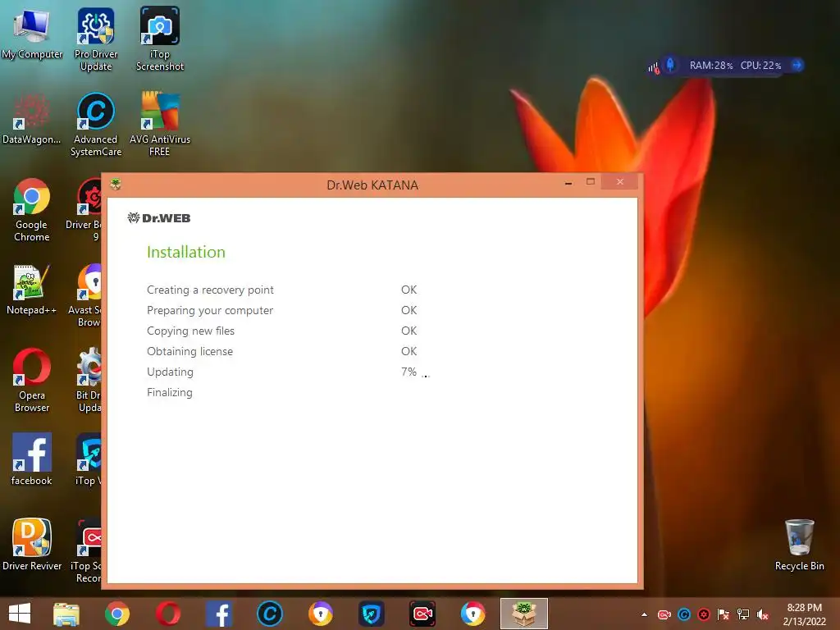Viewport: 840px width, 630px height.
Task: Click the Dr.Web KATANA title bar icon
Action: coord(116,185)
